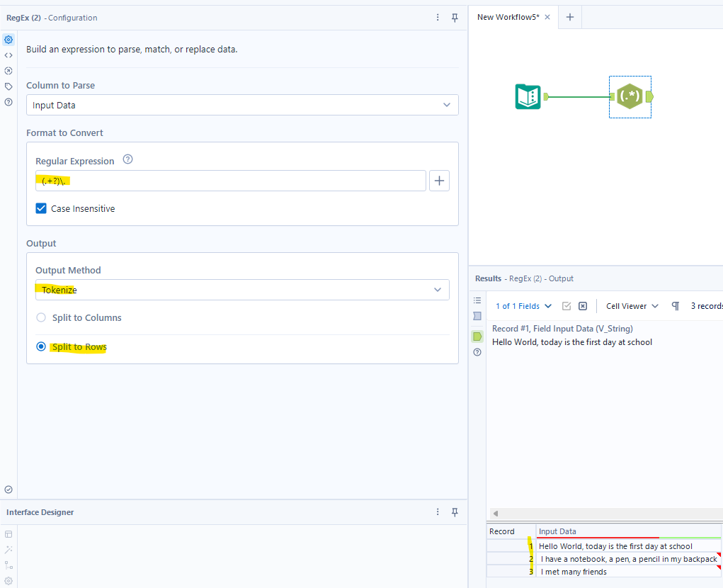Select the output anchor icon in Results
723x588 pixels.
(x=477, y=337)
